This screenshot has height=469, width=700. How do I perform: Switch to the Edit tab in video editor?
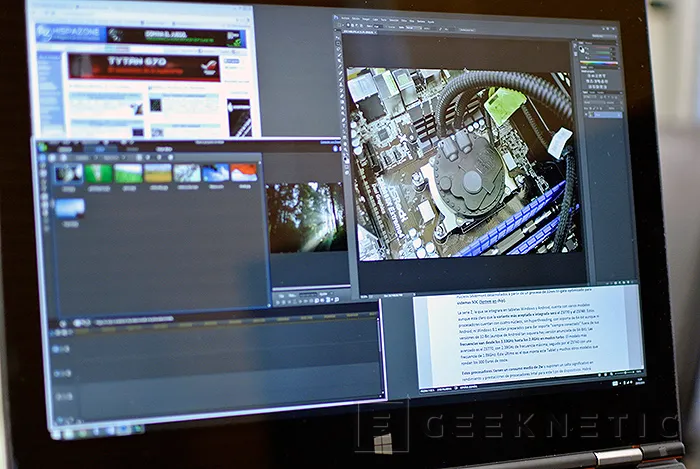[x=100, y=148]
